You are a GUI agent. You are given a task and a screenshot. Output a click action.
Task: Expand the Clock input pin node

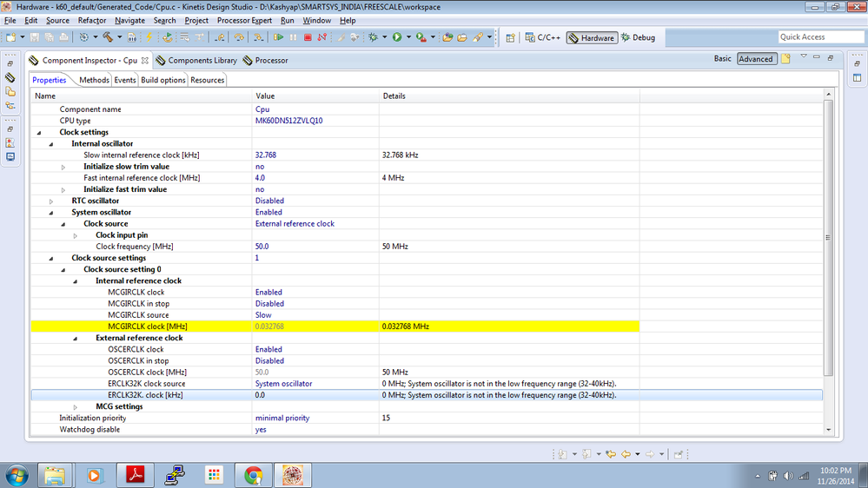pyautogui.click(x=76, y=235)
